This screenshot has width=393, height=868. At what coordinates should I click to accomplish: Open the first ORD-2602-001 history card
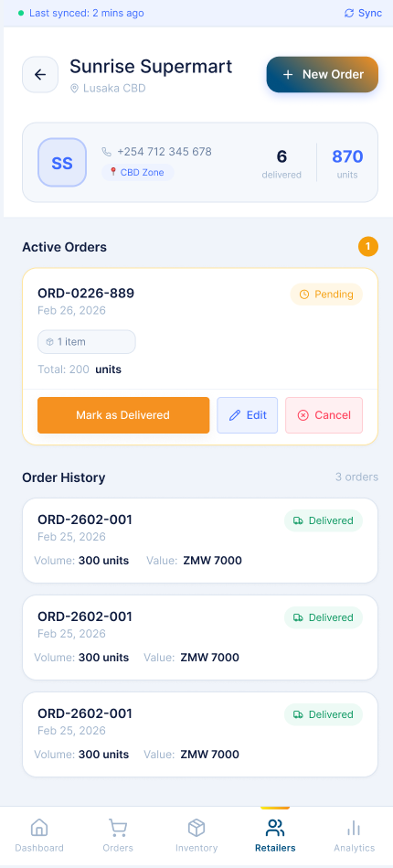200,541
